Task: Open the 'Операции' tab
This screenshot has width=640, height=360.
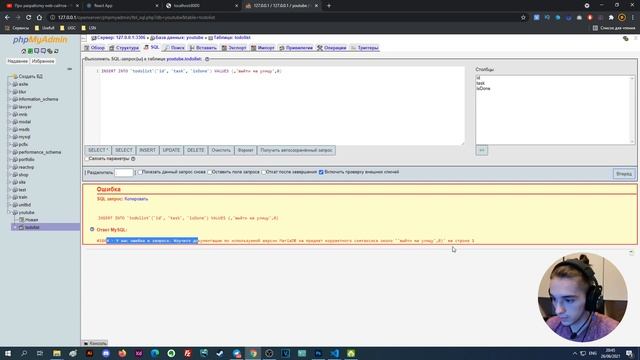Action: click(331, 48)
